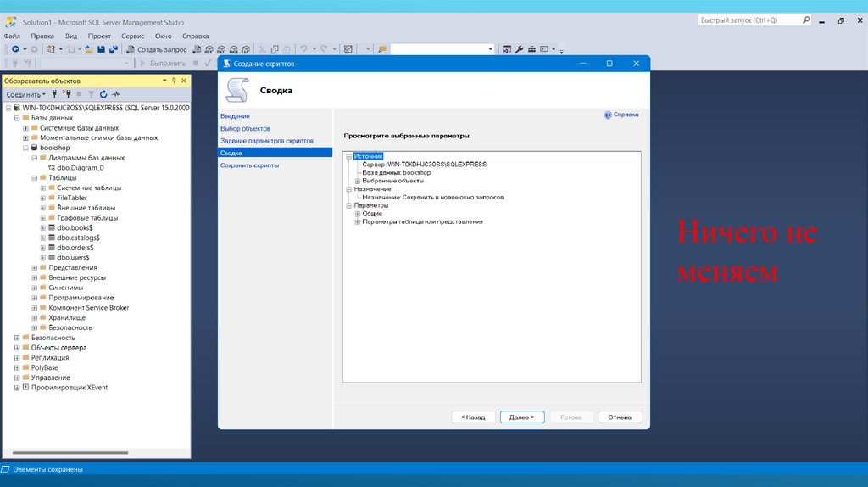Image resolution: width=868 pixels, height=487 pixels.
Task: Click the Быстрый запуск search field
Action: tap(754, 20)
